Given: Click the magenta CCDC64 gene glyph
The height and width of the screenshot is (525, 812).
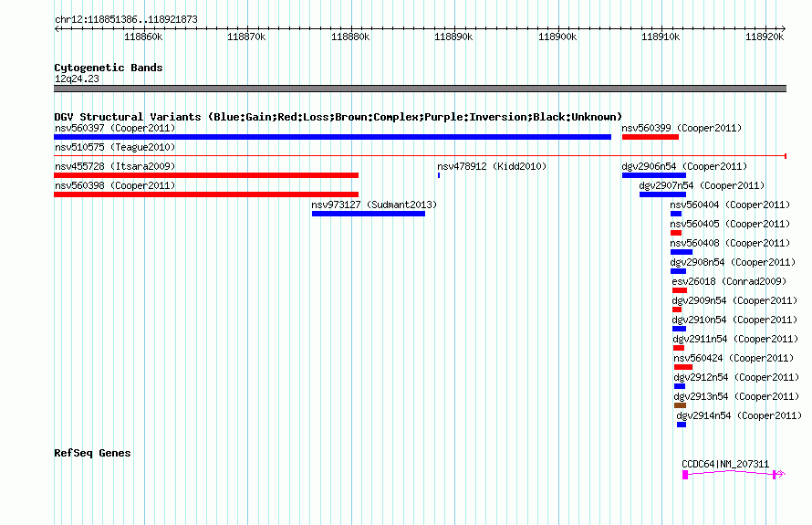Looking at the screenshot, I should point(734,474).
